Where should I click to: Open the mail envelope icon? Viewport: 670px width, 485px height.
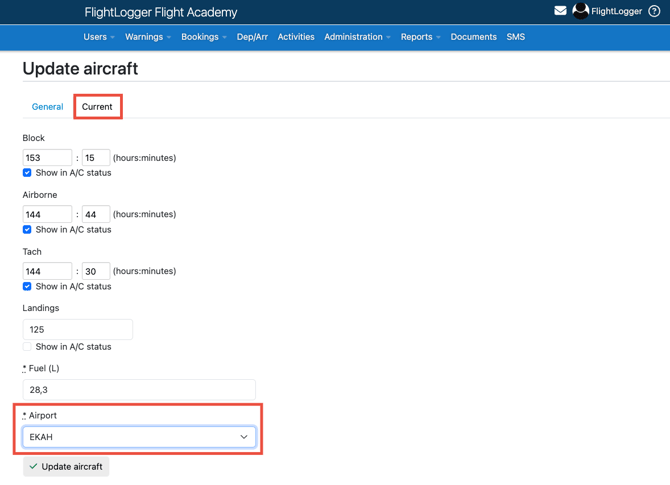[x=560, y=11]
